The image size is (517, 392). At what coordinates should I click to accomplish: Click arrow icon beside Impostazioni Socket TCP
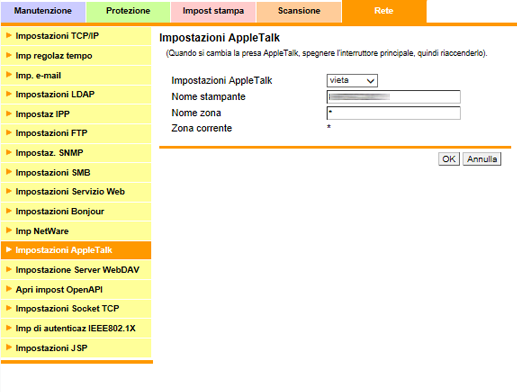coord(9,308)
